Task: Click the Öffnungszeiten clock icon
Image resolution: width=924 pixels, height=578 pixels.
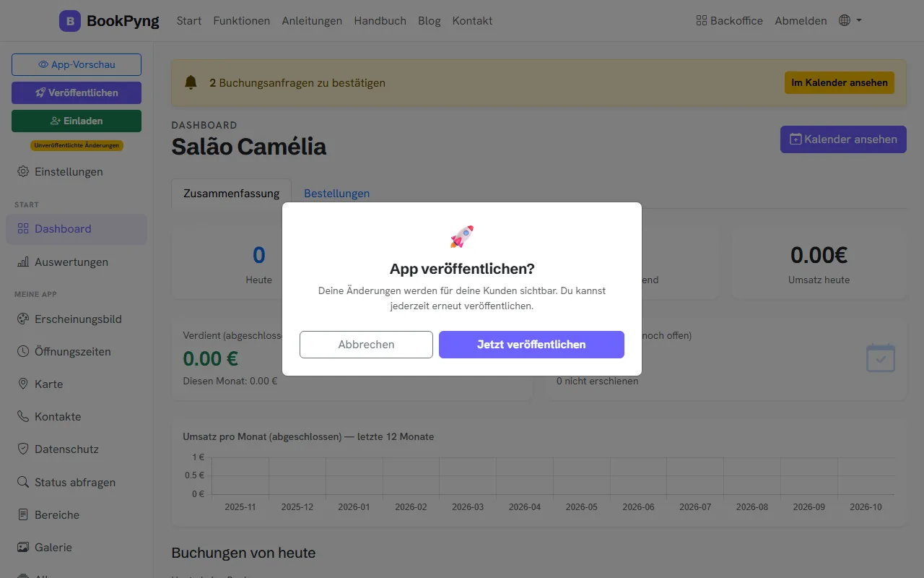Action: coord(23,352)
